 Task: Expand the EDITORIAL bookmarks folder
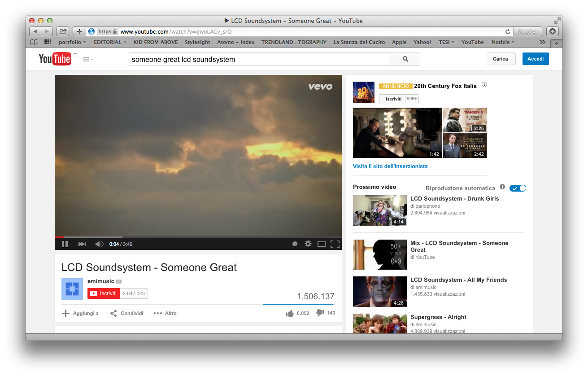(110, 42)
